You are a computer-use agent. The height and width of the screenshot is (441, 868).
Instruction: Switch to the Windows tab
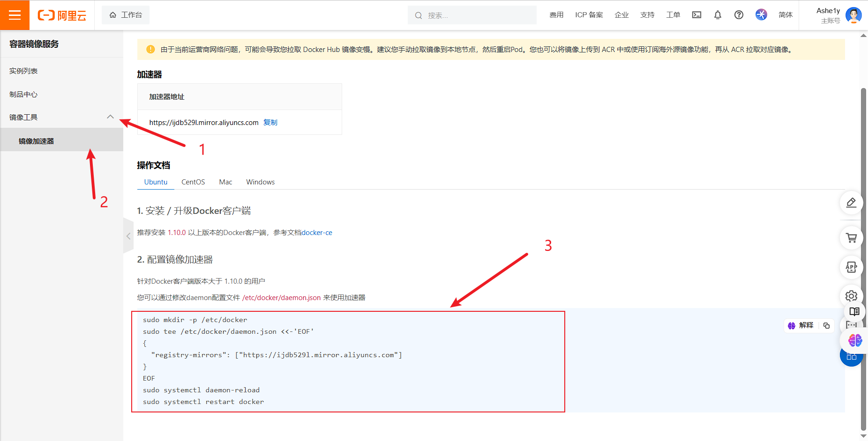coord(261,182)
